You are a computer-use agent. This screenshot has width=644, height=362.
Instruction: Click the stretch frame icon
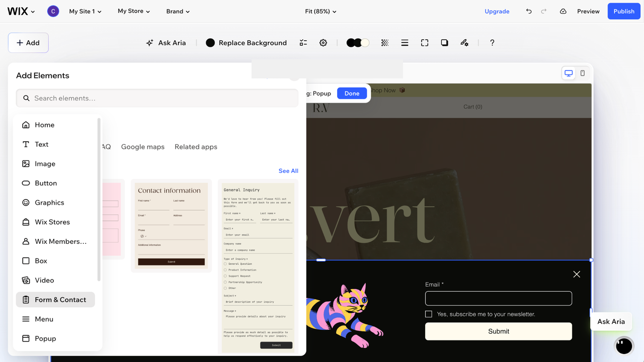[x=425, y=43]
